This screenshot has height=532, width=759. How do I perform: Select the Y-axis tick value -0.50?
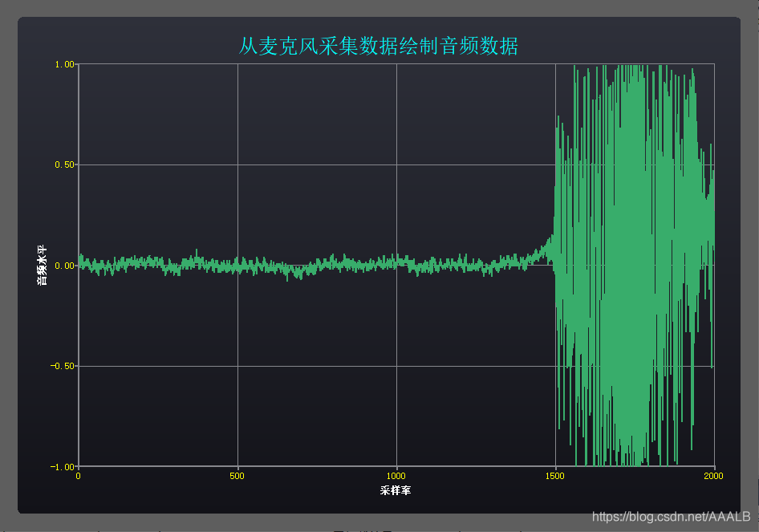[x=63, y=366]
